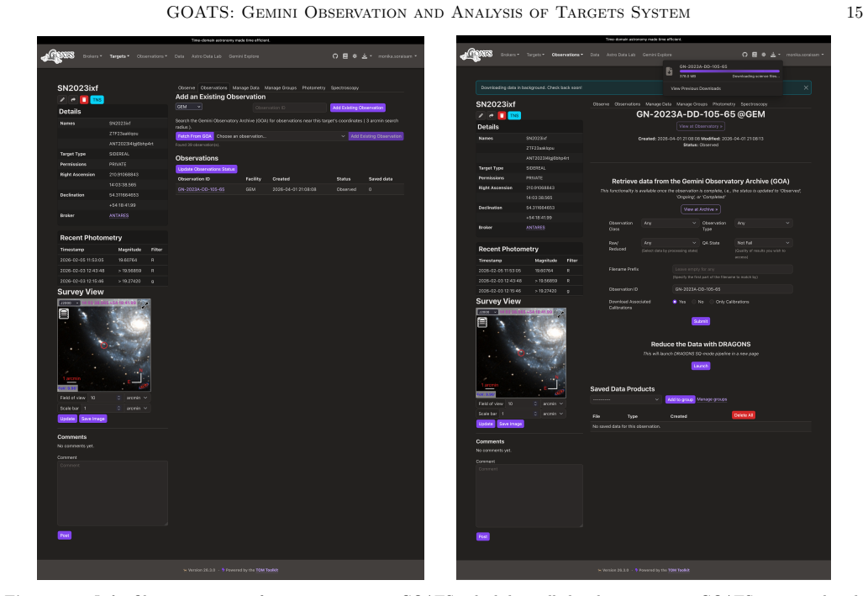Open Observation Class dropdown
The height and width of the screenshot is (596, 868).
pyautogui.click(x=669, y=224)
